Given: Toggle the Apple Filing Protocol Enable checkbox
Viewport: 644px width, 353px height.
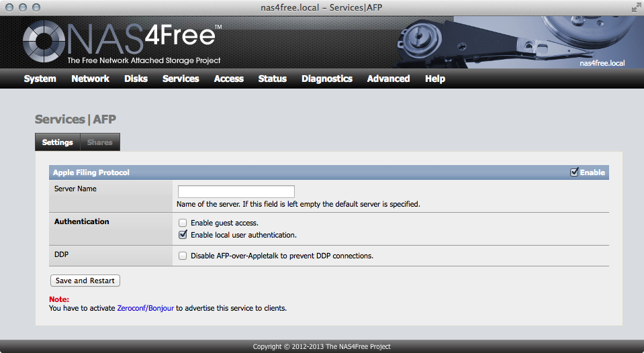Looking at the screenshot, I should tap(574, 172).
